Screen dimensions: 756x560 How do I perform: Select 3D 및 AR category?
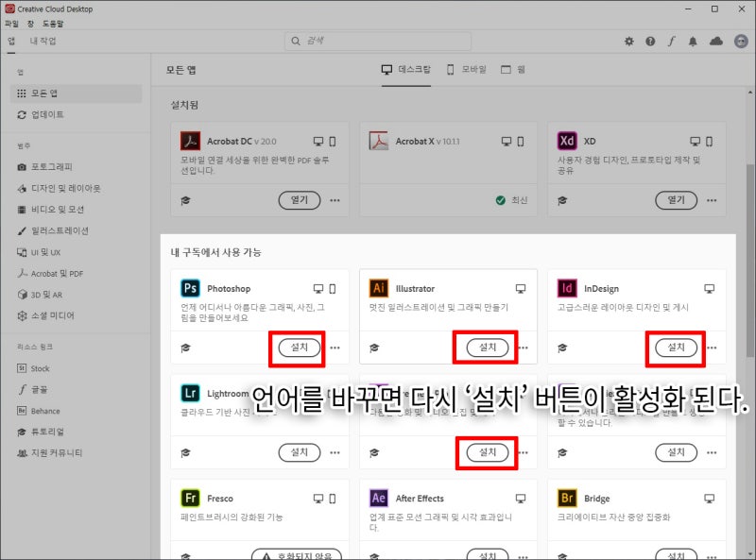point(40,295)
